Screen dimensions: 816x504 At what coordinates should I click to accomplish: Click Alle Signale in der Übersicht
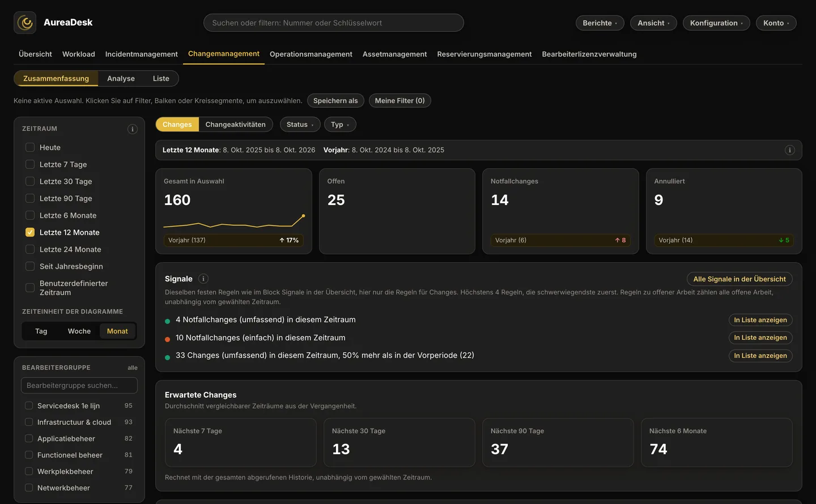(739, 279)
